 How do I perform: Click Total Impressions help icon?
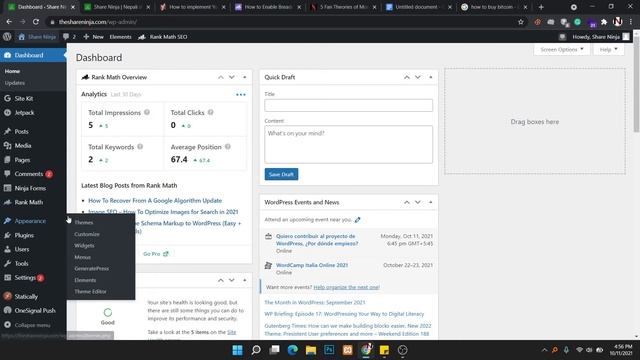pos(147,112)
